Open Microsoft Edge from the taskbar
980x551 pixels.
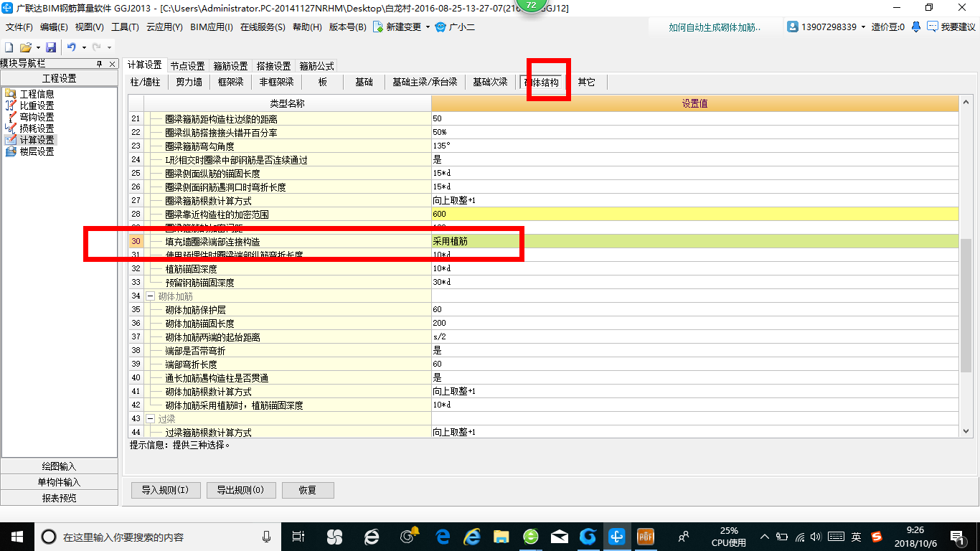coord(443,536)
